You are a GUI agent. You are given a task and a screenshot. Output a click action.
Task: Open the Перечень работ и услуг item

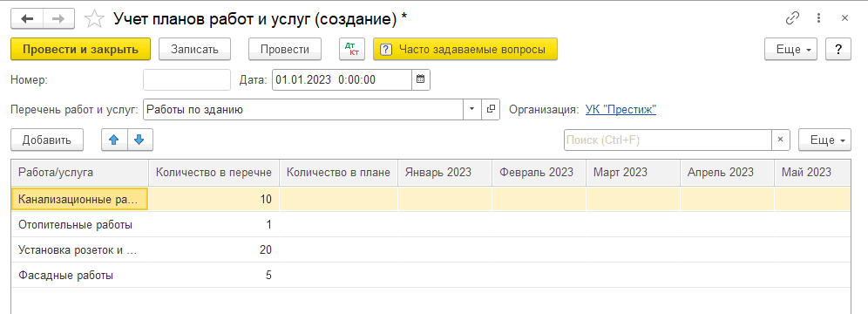490,109
